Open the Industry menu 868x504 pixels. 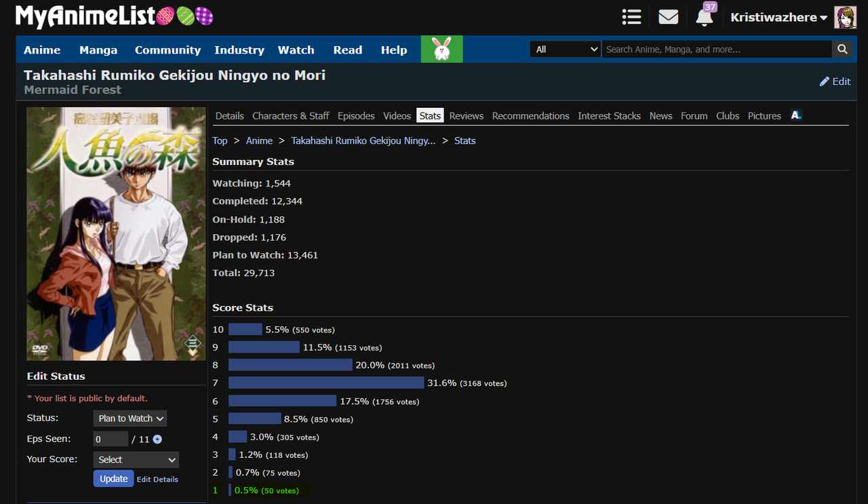(x=239, y=50)
